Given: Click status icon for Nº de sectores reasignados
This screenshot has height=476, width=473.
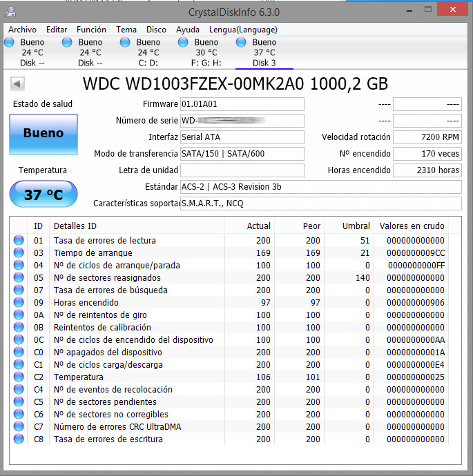Looking at the screenshot, I should [x=19, y=277].
